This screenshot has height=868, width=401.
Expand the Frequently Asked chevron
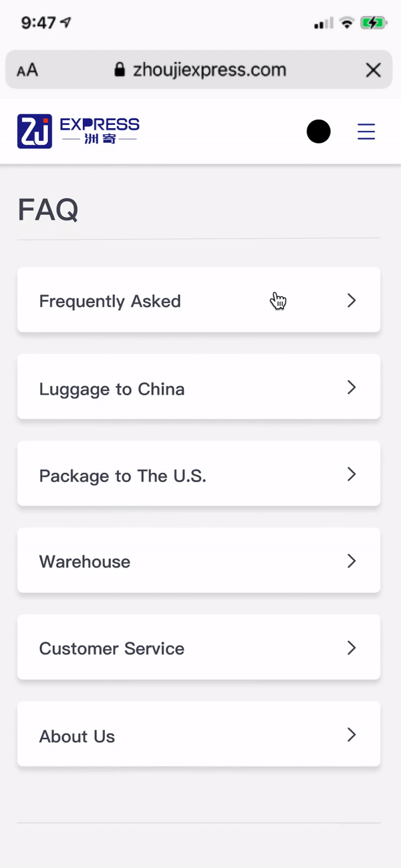point(352,300)
